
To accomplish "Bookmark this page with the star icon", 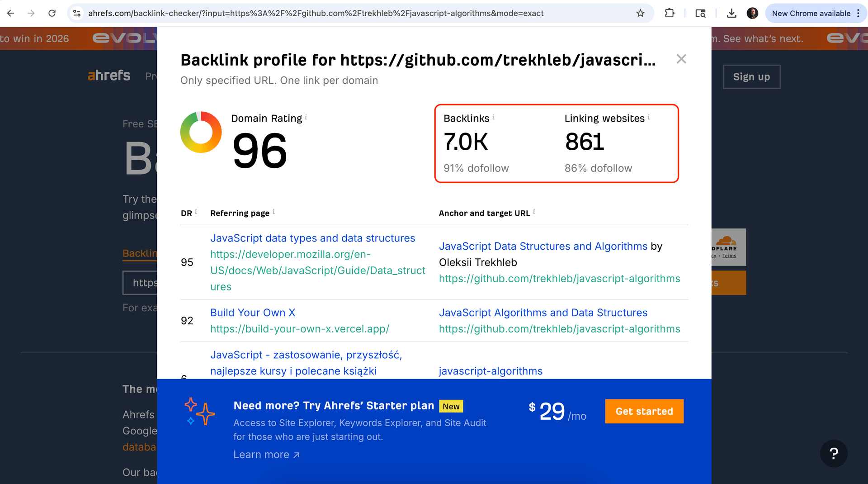I will coord(640,13).
